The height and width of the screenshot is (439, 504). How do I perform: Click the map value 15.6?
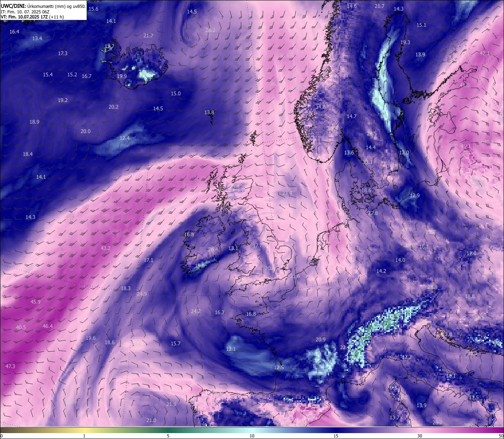point(94,9)
